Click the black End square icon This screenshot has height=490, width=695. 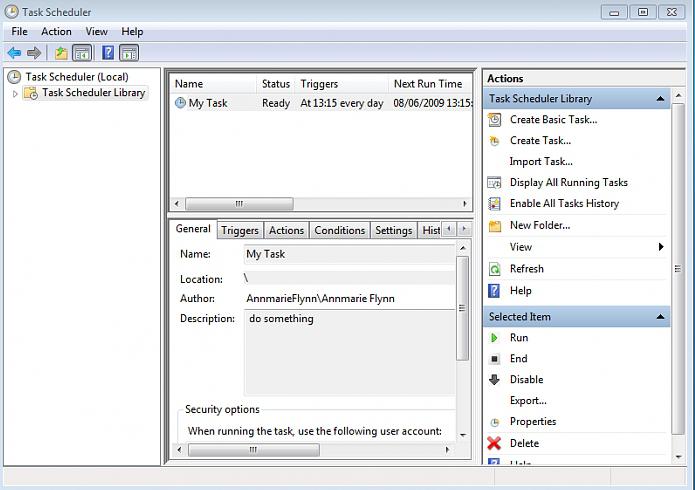[x=495, y=359]
